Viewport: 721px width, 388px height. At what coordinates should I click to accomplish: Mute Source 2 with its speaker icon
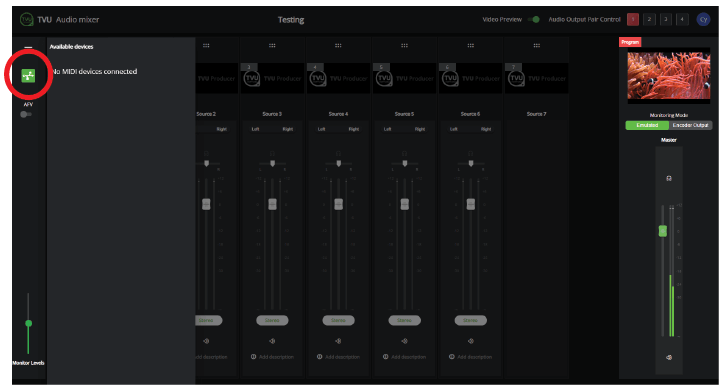(206, 341)
